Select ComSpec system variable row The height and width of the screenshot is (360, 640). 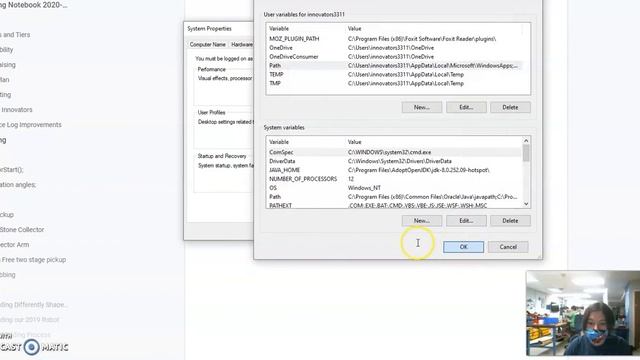pyautogui.click(x=394, y=152)
